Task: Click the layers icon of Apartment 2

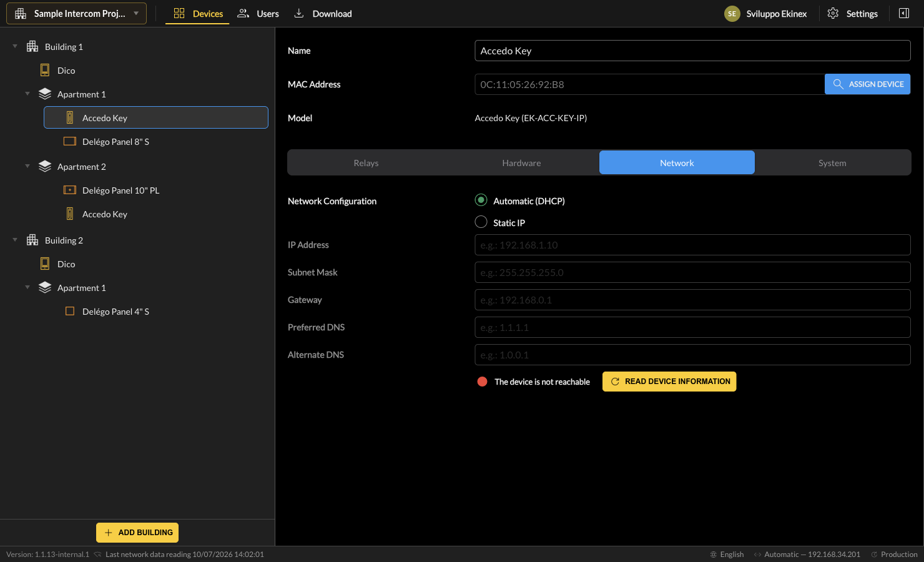Action: 45,166
